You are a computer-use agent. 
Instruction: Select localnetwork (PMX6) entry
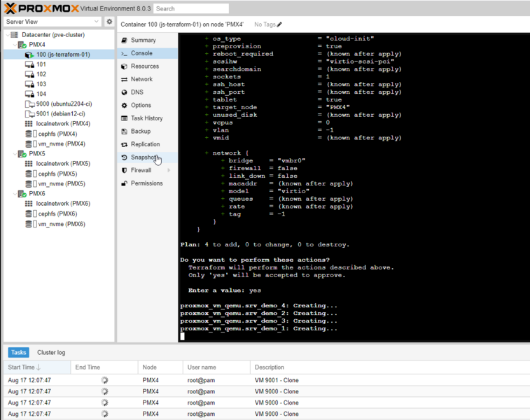click(x=59, y=204)
